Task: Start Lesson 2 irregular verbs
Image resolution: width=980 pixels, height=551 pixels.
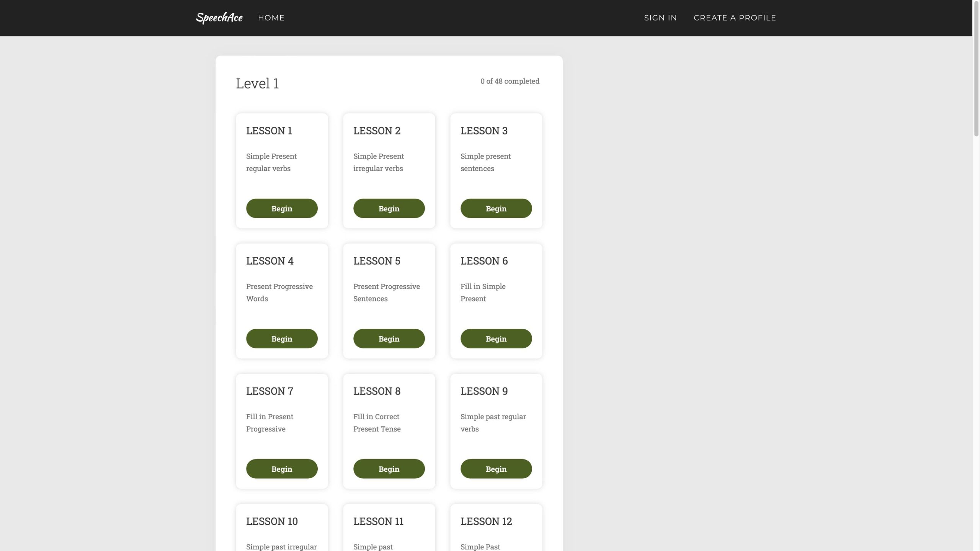Action: pyautogui.click(x=389, y=208)
